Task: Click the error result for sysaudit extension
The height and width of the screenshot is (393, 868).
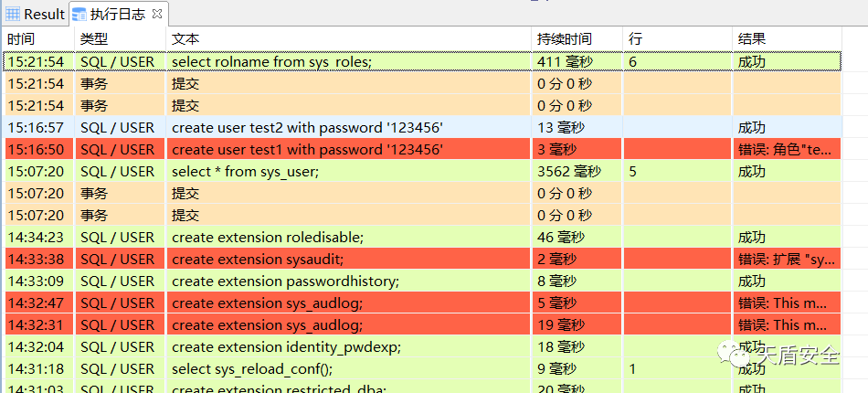Action: coord(784,260)
